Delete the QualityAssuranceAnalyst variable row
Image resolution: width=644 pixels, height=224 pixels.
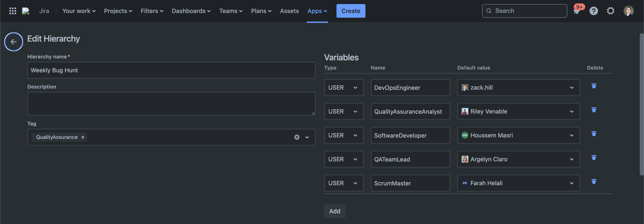click(594, 110)
